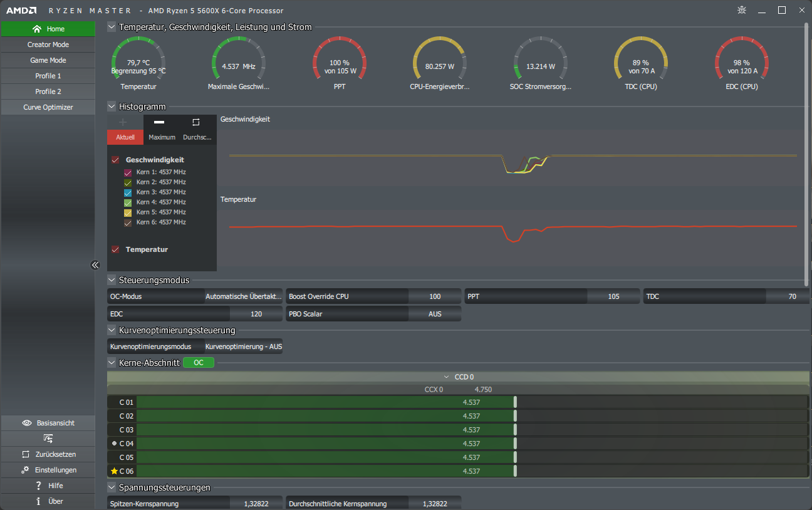Image resolution: width=812 pixels, height=510 pixels.
Task: Adjust the C 05 core speed slider handle
Action: 515,457
